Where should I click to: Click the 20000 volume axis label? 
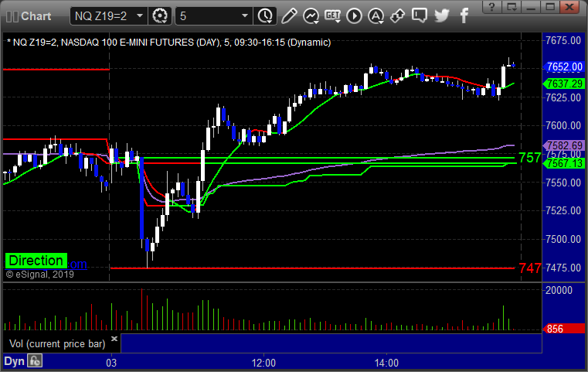[x=559, y=290]
